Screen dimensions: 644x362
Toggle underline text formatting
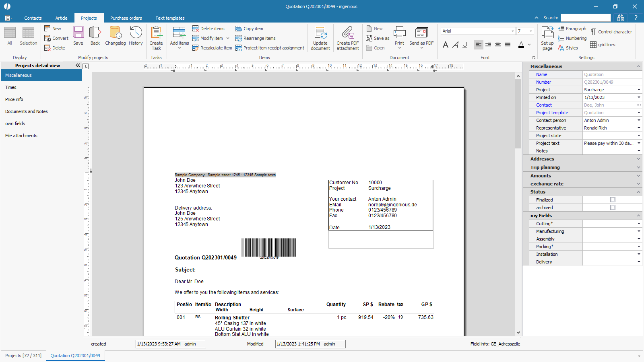465,45
